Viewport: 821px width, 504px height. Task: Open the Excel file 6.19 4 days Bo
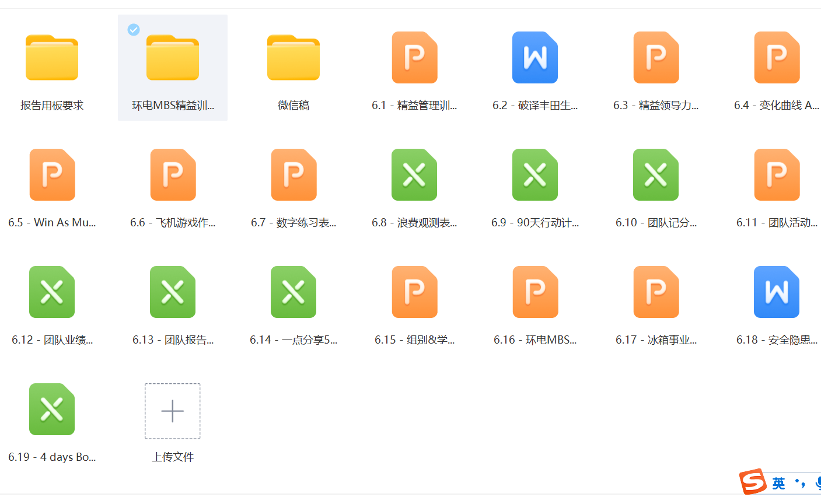(52, 409)
